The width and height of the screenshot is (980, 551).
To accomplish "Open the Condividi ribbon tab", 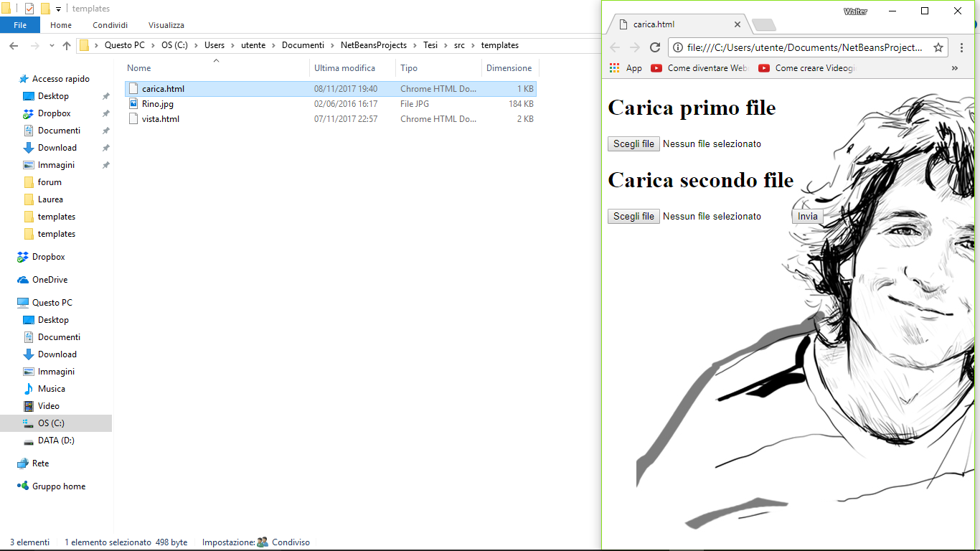I will coord(110,25).
